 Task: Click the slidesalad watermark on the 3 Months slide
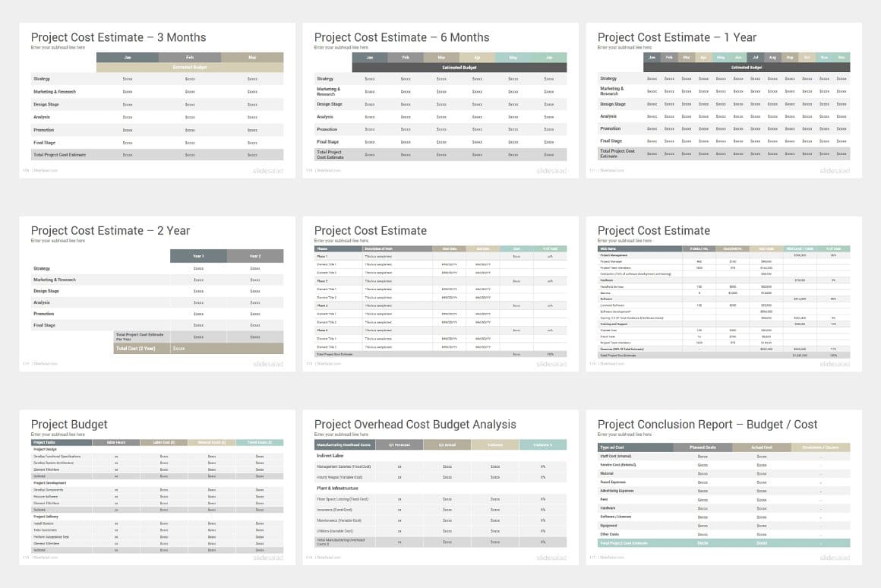(266, 171)
